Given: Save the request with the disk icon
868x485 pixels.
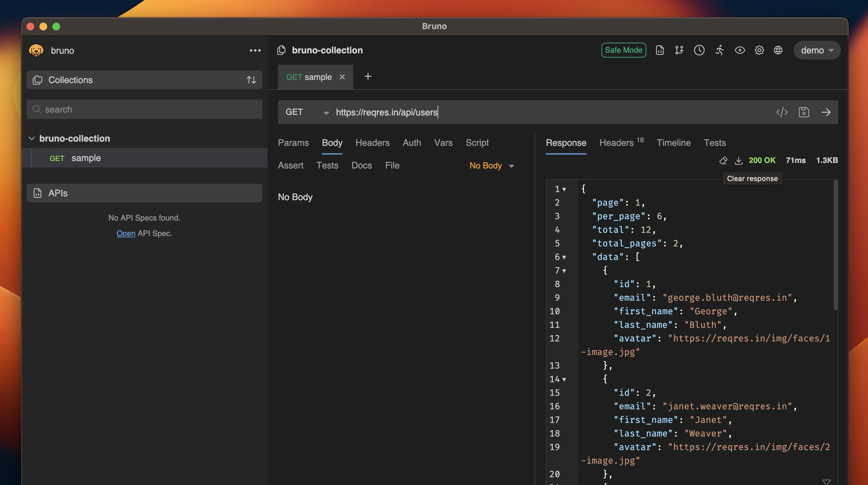Looking at the screenshot, I should pyautogui.click(x=804, y=112).
